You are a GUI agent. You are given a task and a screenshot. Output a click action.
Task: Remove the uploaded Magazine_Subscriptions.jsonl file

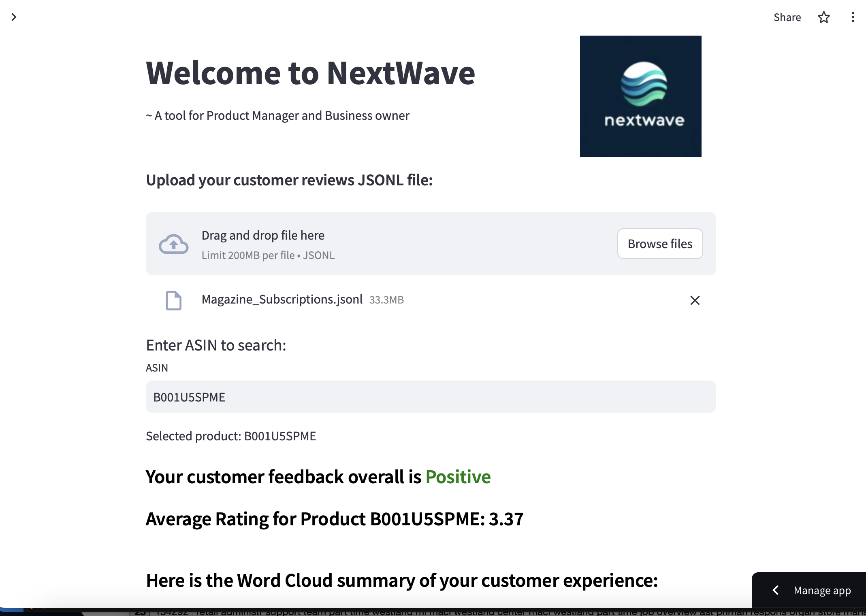[x=695, y=300]
